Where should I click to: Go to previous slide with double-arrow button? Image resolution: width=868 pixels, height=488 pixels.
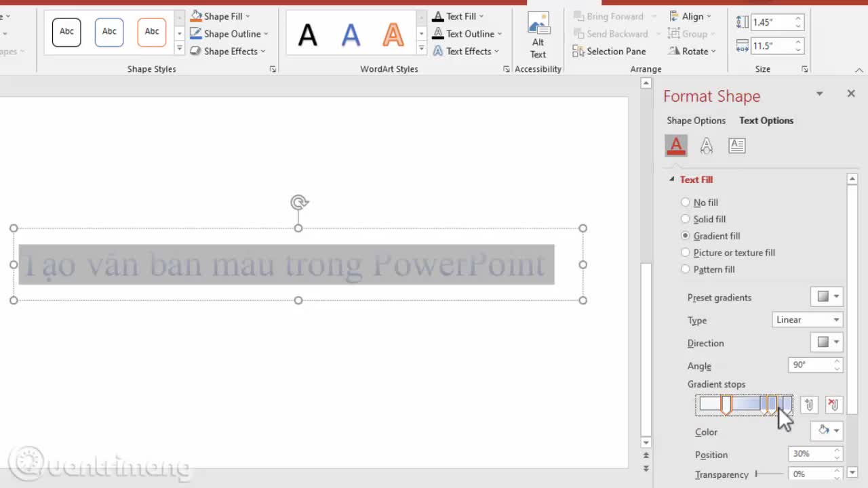(646, 455)
